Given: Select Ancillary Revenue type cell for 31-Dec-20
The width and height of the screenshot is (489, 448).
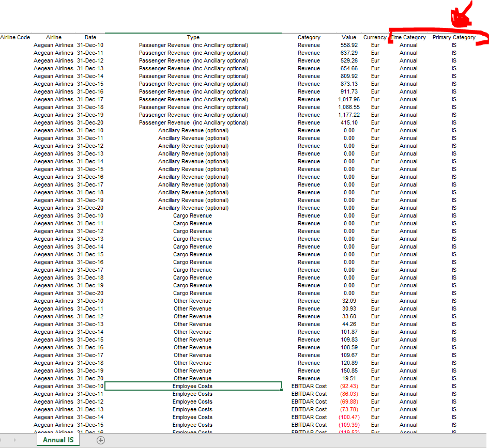Looking at the screenshot, I should (193, 208).
